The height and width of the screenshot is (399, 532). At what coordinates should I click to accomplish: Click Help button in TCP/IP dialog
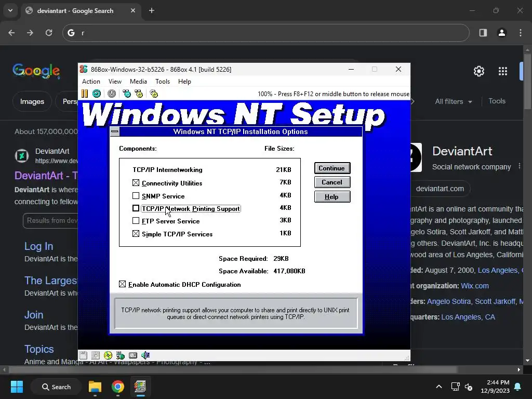pos(332,197)
